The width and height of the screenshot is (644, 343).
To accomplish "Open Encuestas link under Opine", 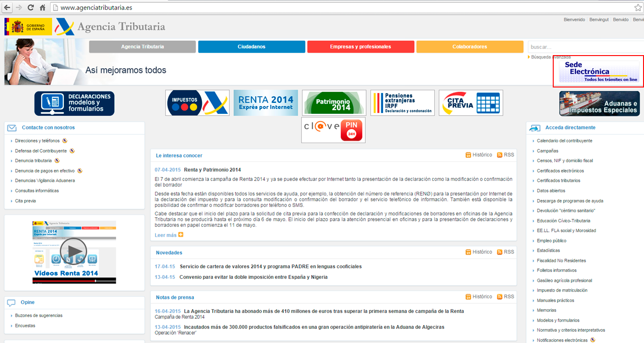I will [x=25, y=326].
